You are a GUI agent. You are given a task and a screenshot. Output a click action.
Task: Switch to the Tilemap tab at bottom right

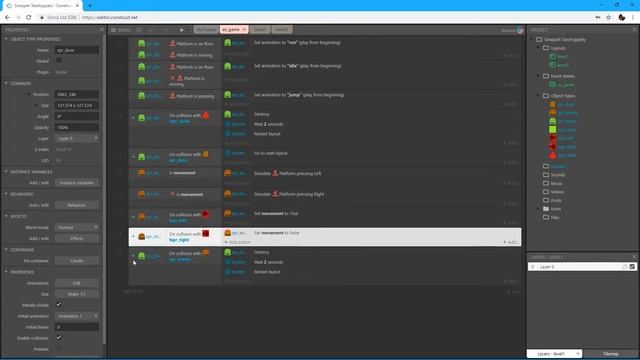tap(611, 354)
